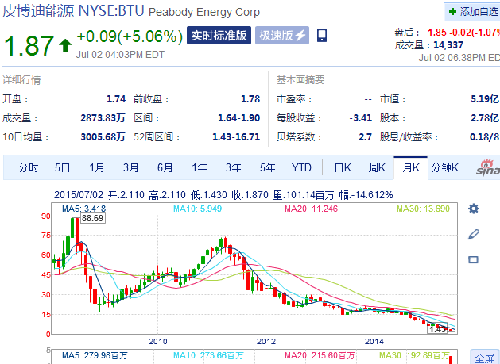
Task: Click the 全屏 fullscreen button below chart
Action: click(485, 358)
